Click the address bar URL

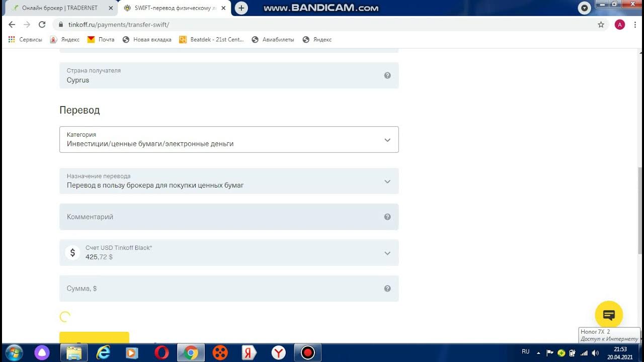click(x=119, y=25)
